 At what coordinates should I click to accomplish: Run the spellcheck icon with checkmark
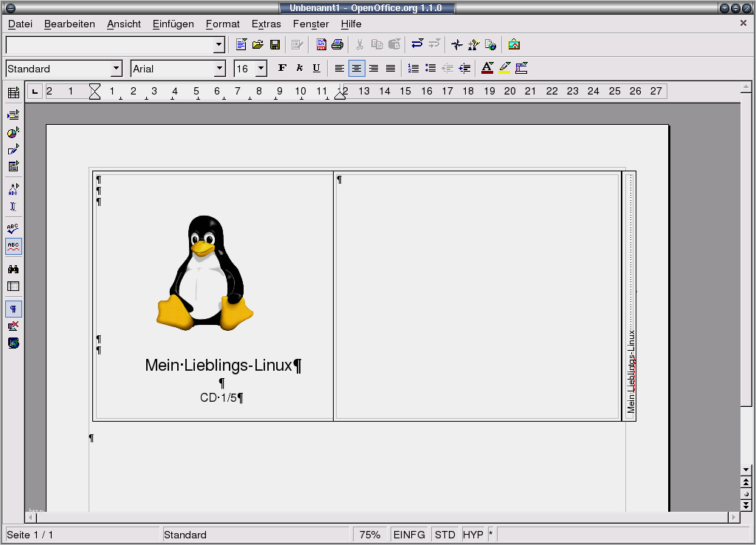click(x=13, y=229)
